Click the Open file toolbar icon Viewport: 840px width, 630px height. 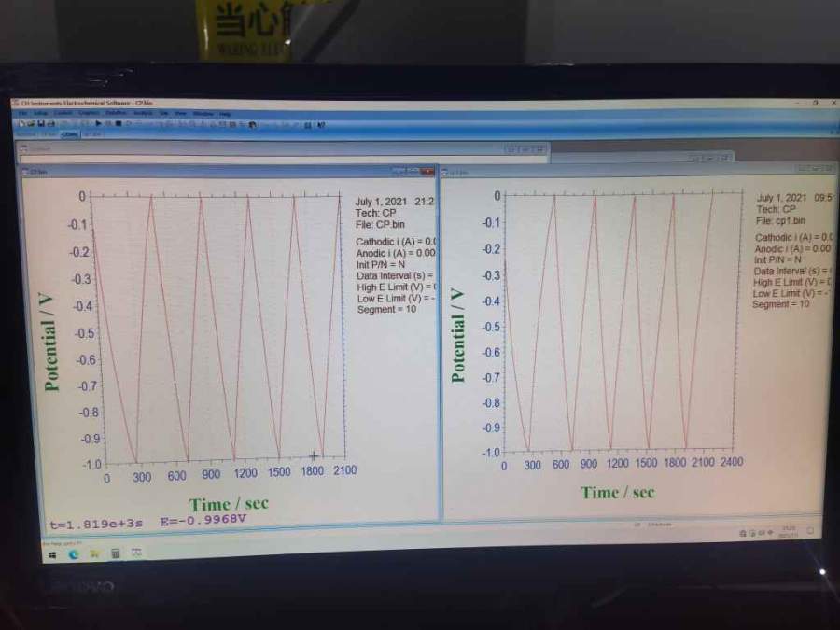pyautogui.click(x=31, y=123)
